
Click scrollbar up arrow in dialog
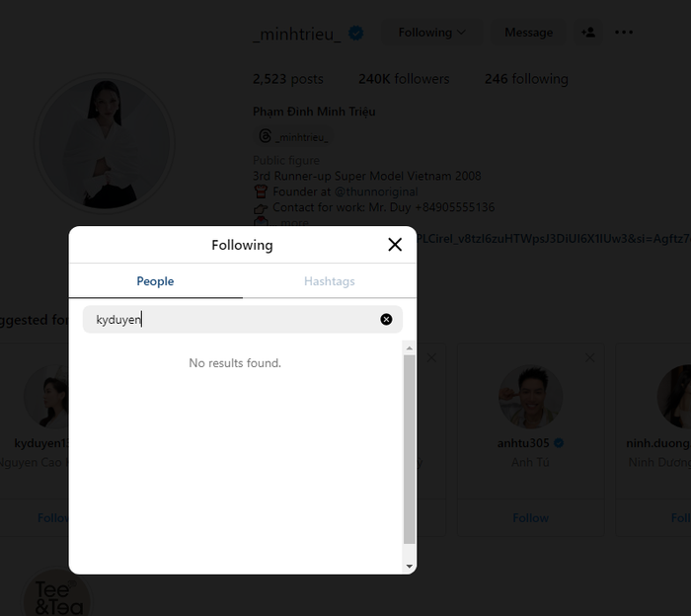410,348
